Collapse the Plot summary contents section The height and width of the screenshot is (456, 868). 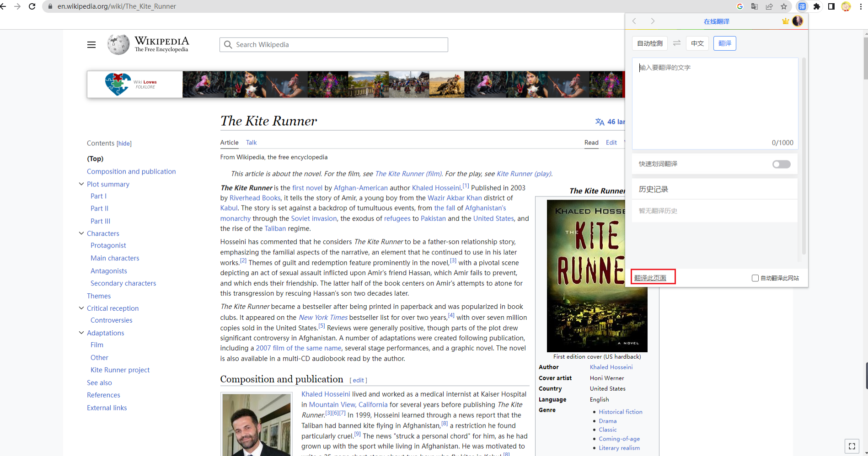coord(81,184)
